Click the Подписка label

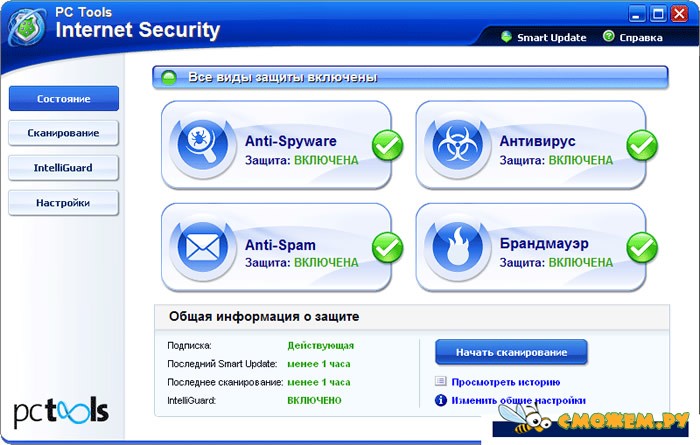click(189, 346)
